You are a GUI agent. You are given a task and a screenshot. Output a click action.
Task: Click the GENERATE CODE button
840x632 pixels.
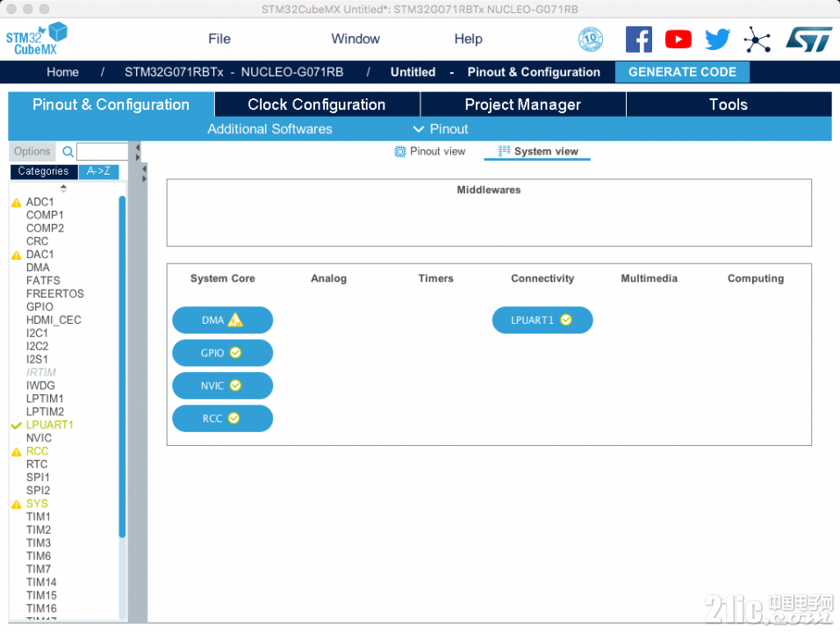click(x=682, y=72)
